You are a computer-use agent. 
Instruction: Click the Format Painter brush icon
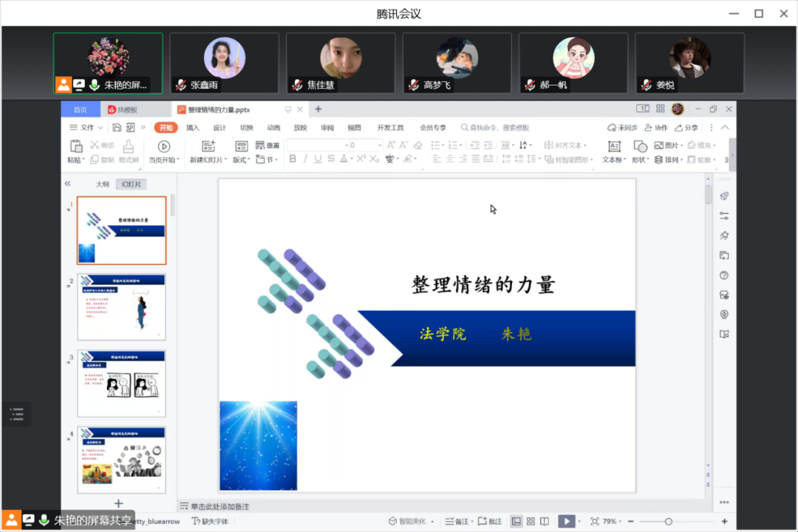129,146
